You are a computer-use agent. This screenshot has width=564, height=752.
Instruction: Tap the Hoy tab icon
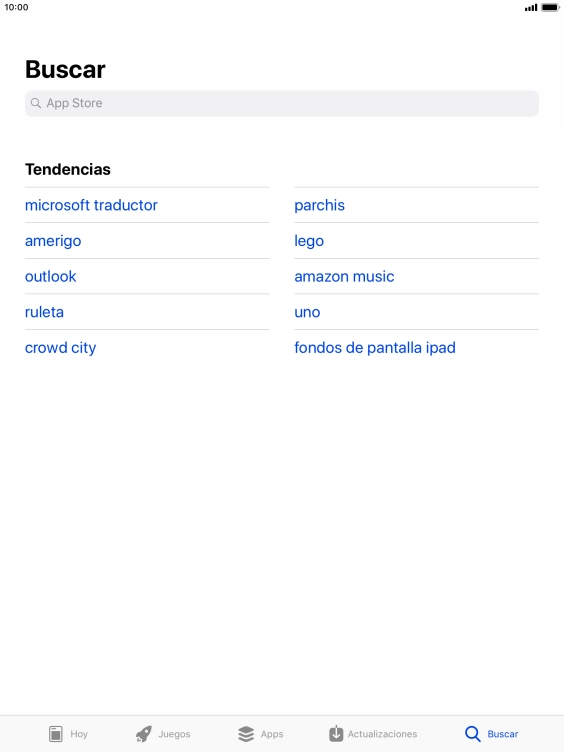(56, 734)
